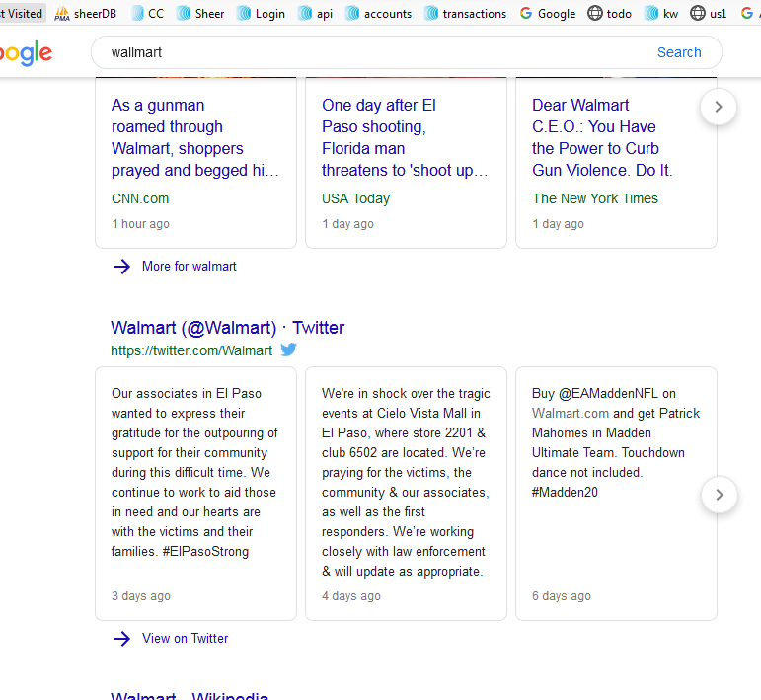
Task: Click the Twitter bird icon
Action: [288, 350]
